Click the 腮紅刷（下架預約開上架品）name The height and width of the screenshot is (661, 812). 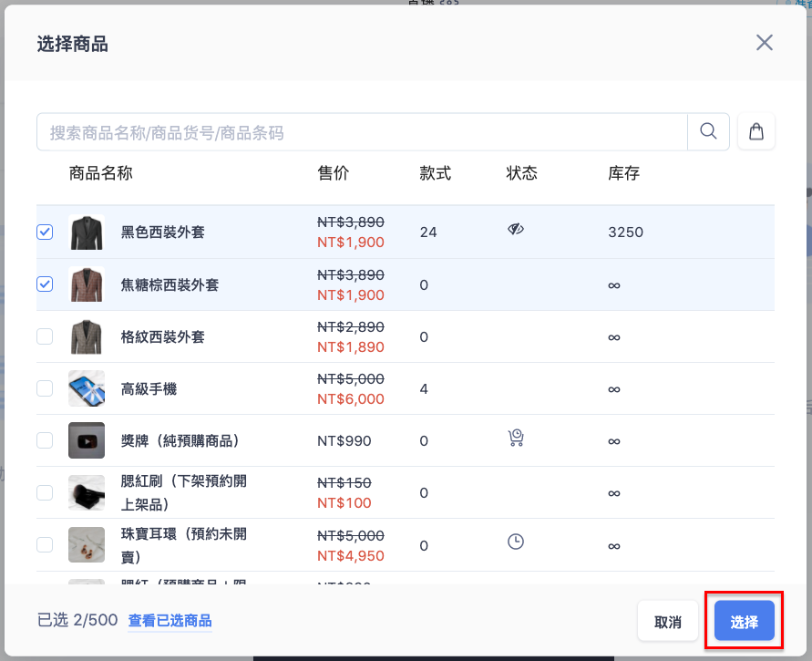coord(184,492)
